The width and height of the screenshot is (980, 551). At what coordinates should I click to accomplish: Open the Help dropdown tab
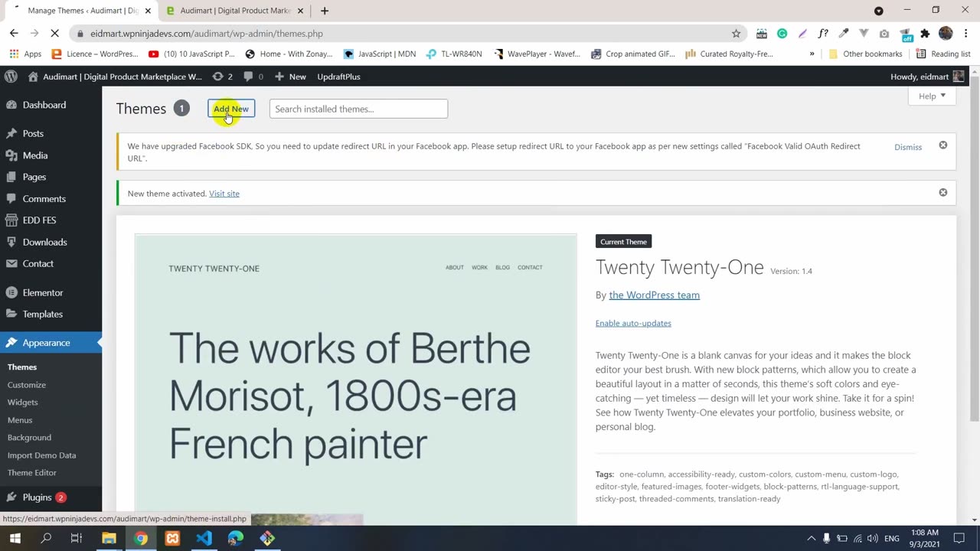[x=932, y=96]
